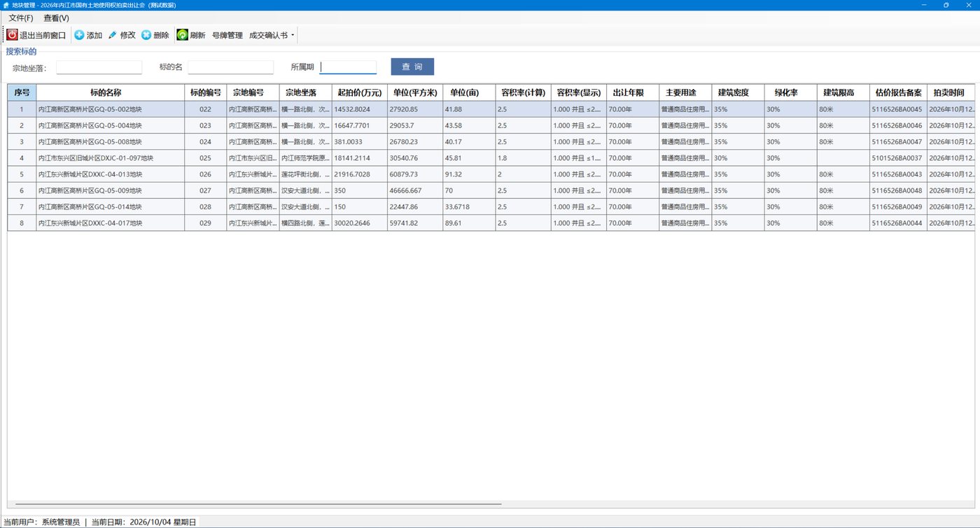Click the 刷新 green refresh button
Screen dimensions: 980x528
pos(191,35)
